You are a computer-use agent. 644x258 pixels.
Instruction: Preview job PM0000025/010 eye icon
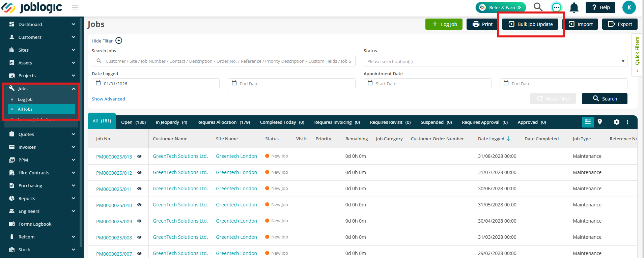click(x=139, y=205)
